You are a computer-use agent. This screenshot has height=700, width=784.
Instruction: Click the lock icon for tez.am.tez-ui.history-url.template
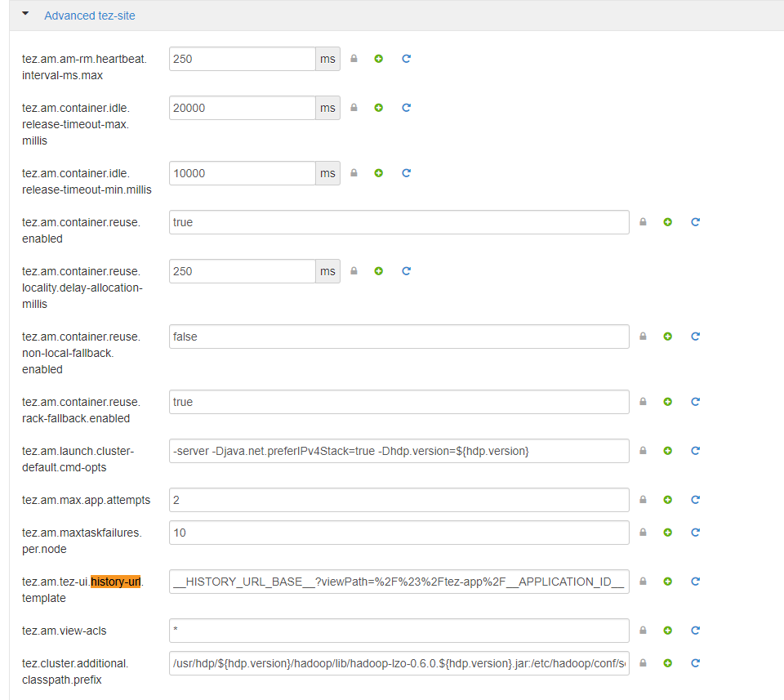pyautogui.click(x=643, y=581)
